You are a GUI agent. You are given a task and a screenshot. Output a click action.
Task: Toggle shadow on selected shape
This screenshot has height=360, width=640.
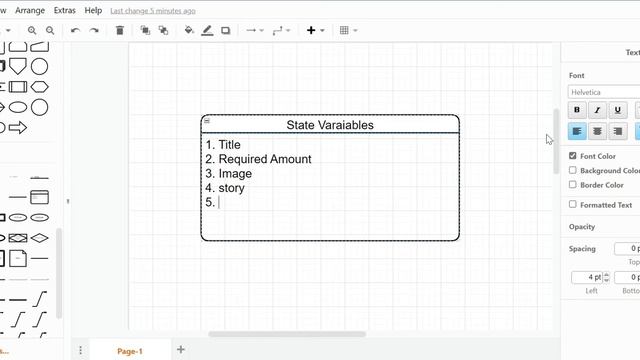click(x=226, y=30)
